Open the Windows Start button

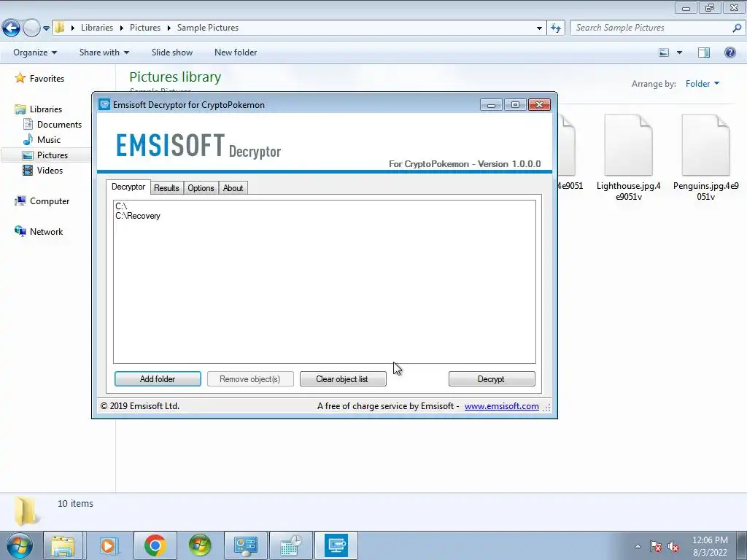[x=20, y=545]
